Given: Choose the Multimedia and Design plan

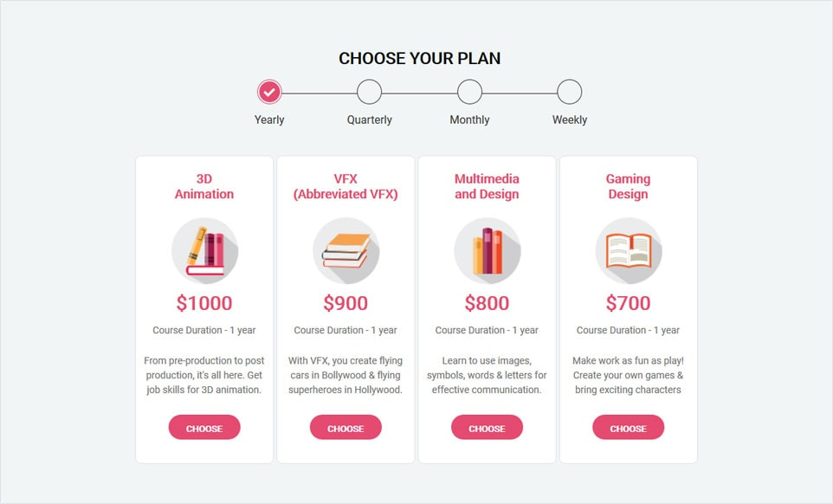Looking at the screenshot, I should click(x=487, y=428).
